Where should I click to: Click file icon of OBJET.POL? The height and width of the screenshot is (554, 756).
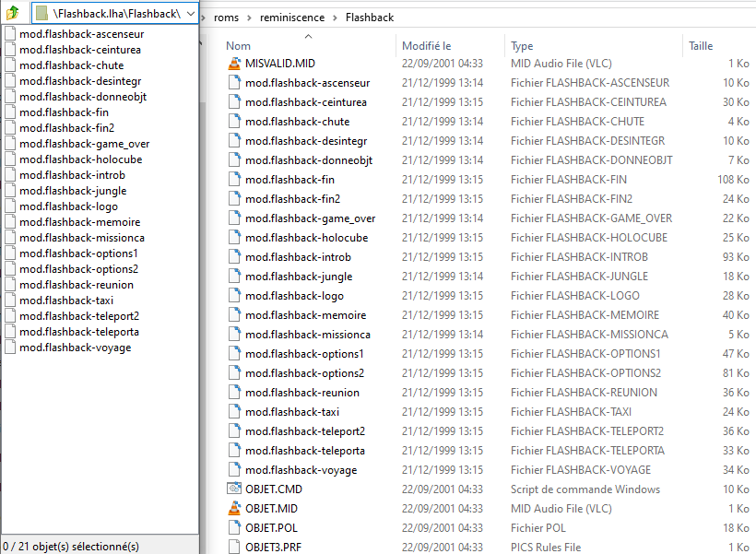tap(234, 527)
